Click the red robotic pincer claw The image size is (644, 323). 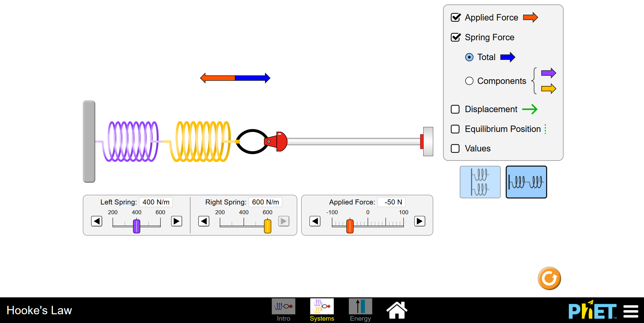tap(276, 141)
